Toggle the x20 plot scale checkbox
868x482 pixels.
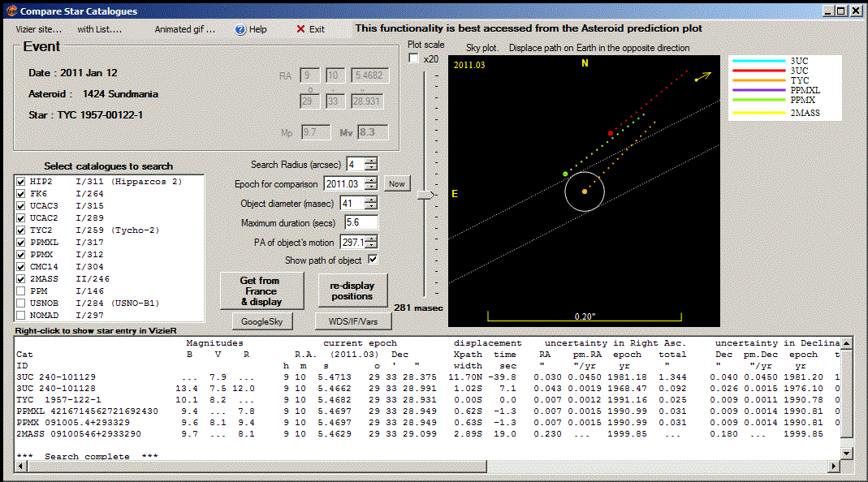413,58
